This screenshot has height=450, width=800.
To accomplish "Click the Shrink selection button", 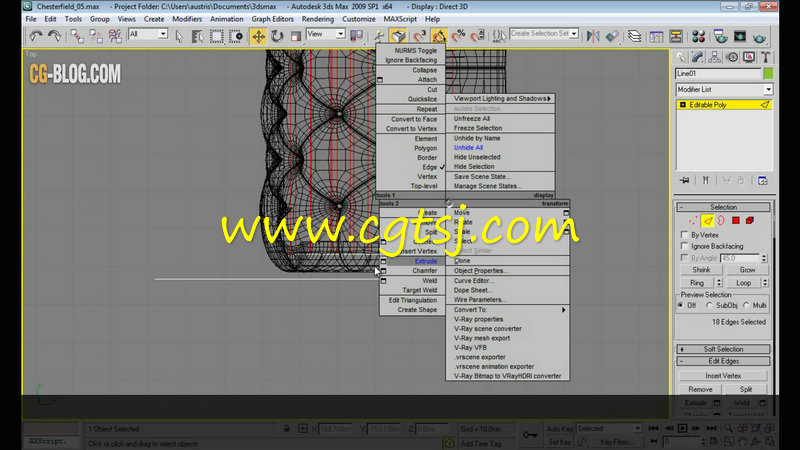I will coord(701,270).
